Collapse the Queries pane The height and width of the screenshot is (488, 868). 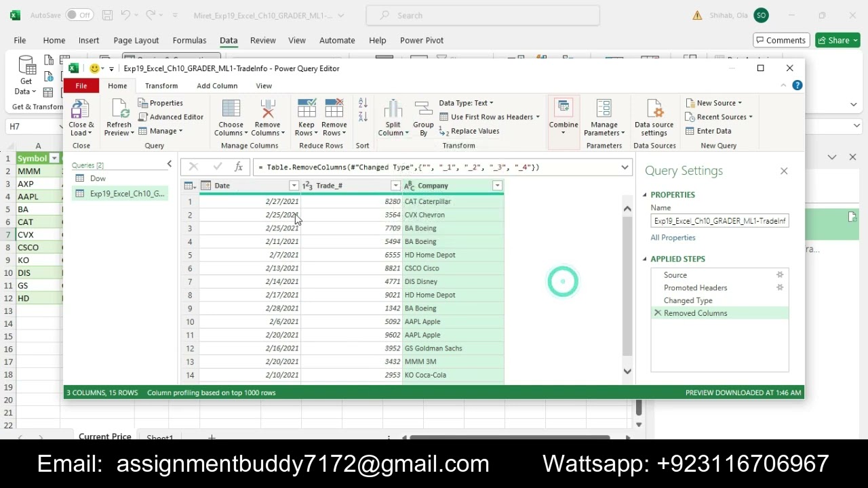(170, 164)
